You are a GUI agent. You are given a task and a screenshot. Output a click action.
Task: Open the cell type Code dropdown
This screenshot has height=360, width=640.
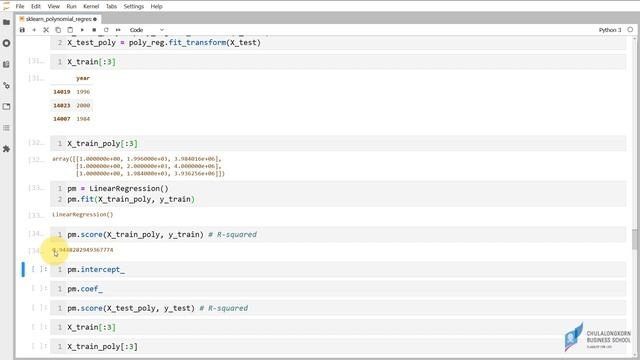[x=147, y=30]
